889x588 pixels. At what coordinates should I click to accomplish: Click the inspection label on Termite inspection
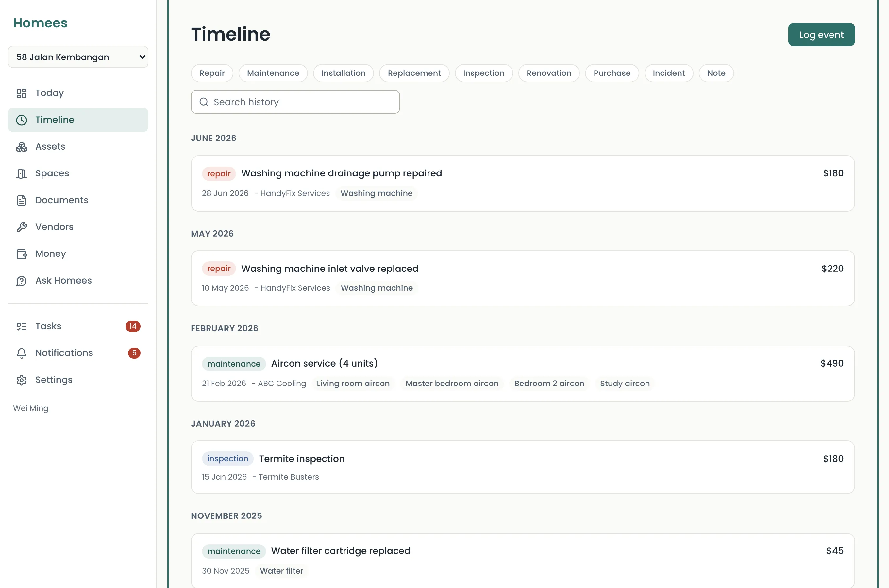click(228, 459)
